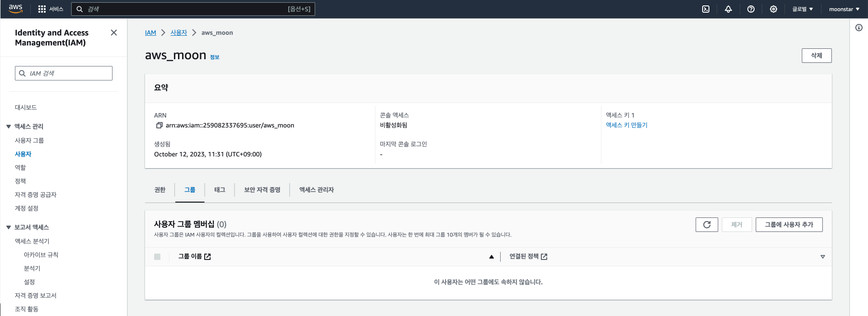
Task: Click the disabled 제거 button
Action: click(737, 225)
